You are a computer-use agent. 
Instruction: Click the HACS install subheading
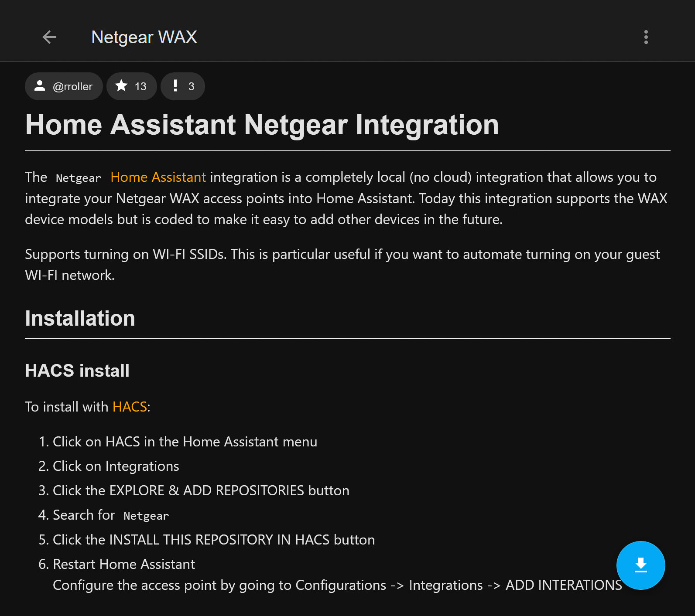pyautogui.click(x=77, y=371)
